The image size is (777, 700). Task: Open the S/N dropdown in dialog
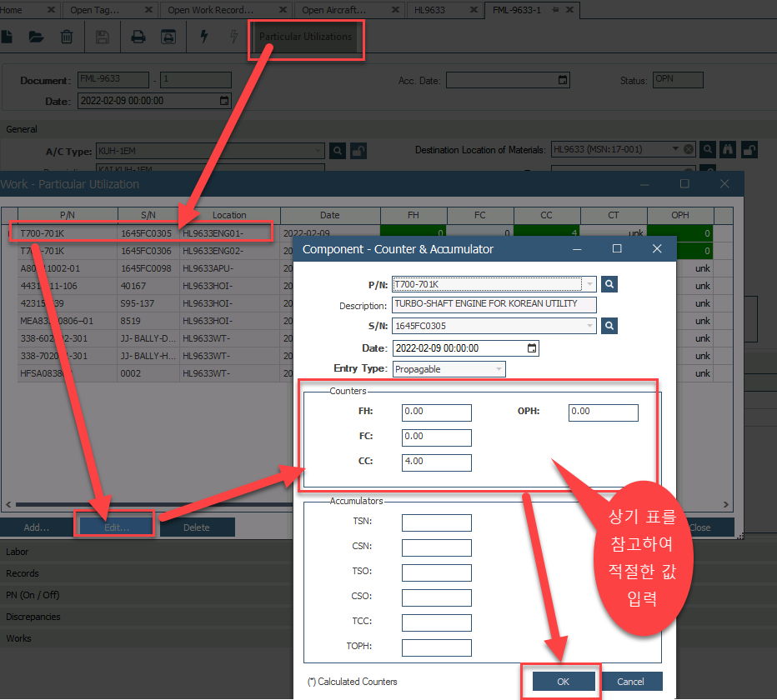tap(589, 326)
